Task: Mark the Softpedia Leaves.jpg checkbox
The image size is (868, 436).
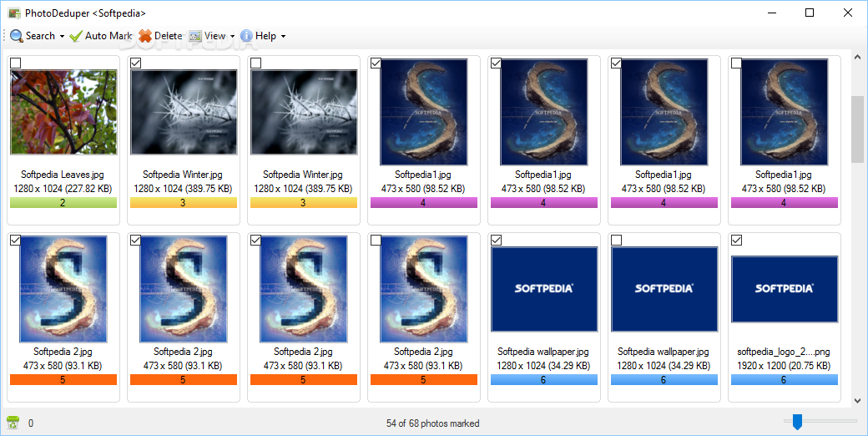Action: (x=16, y=63)
